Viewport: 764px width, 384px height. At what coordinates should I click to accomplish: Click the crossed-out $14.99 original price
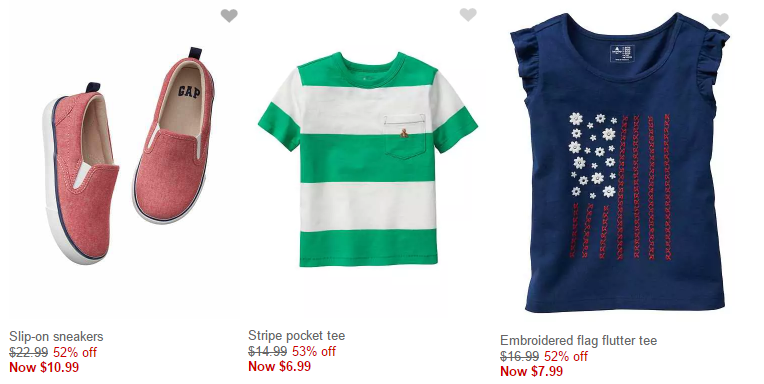click(267, 351)
